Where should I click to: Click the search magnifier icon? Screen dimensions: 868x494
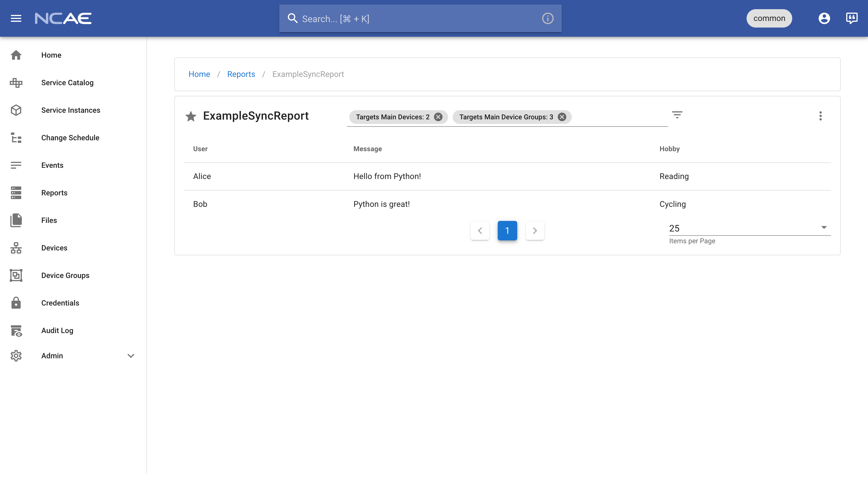coord(292,18)
